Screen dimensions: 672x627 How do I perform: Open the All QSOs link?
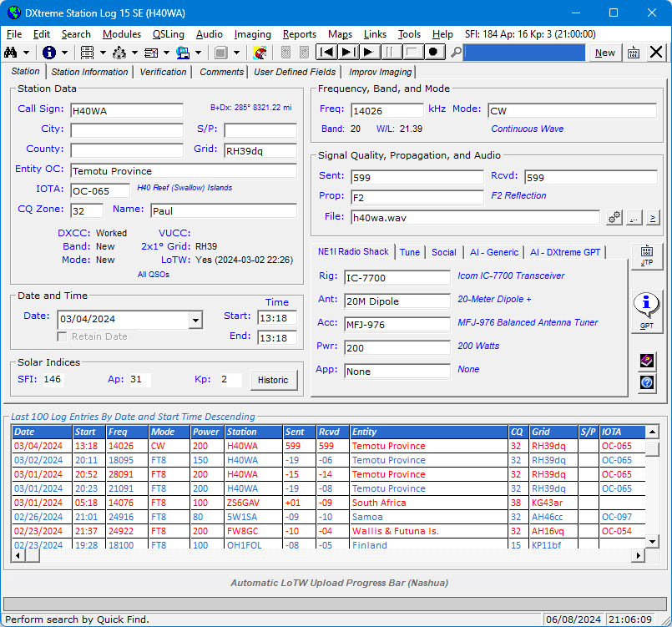click(153, 275)
